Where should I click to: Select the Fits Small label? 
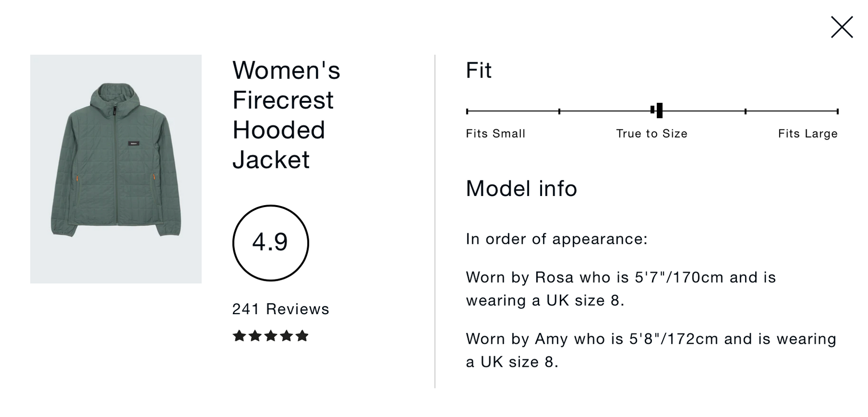tap(495, 134)
